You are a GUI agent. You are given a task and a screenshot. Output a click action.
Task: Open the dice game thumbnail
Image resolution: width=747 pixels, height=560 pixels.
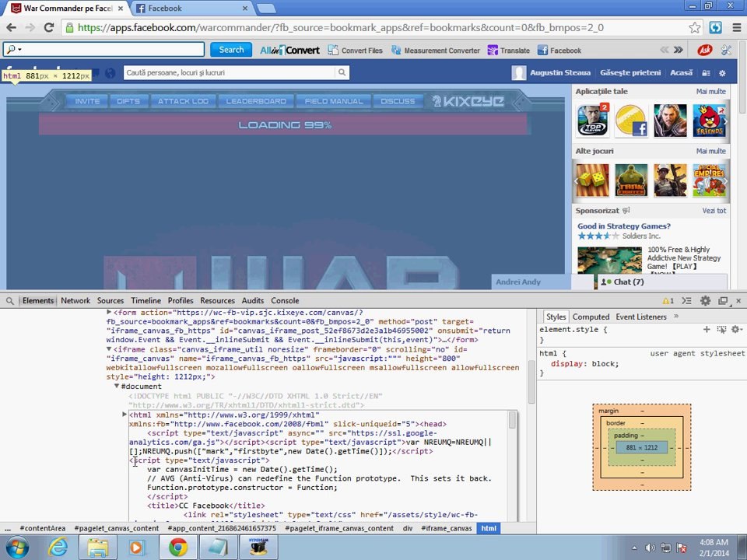593,180
